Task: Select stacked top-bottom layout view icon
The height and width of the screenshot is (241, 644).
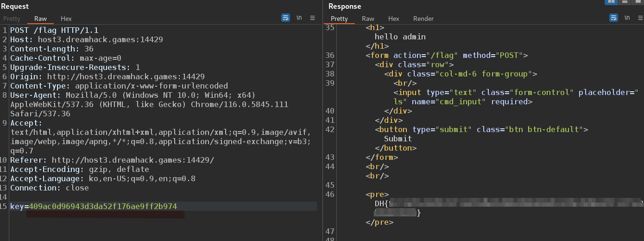Action: tap(625, 1)
